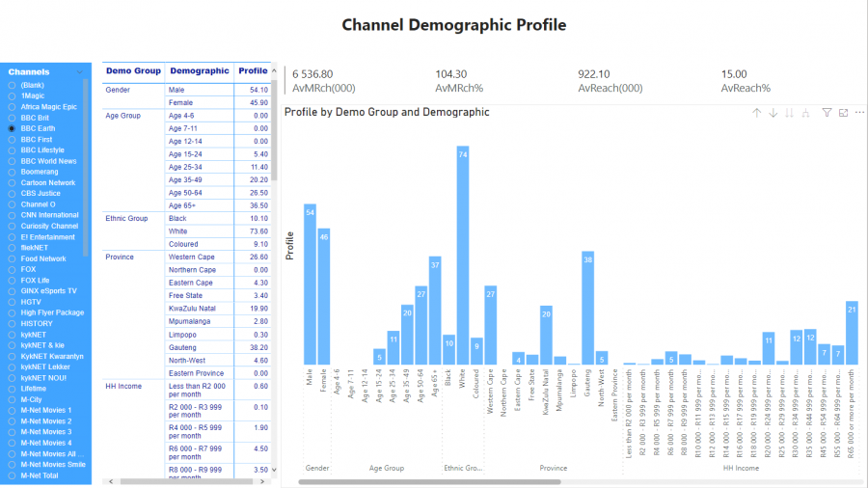Click the Age 65+ bar
This screenshot has height=488, width=868.
pos(435,310)
